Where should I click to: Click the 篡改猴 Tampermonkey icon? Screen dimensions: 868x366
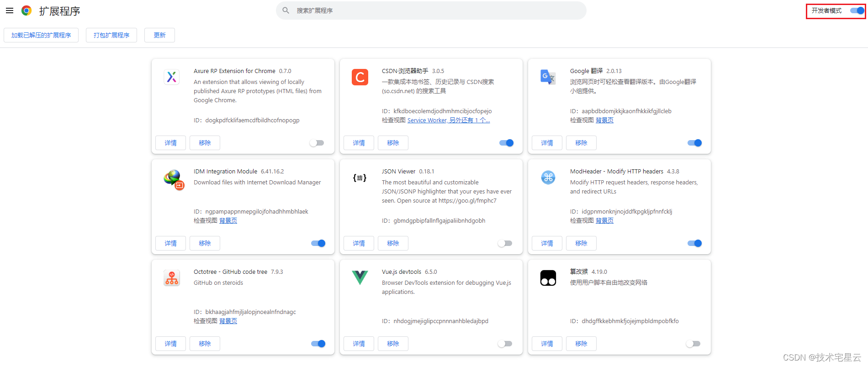548,278
